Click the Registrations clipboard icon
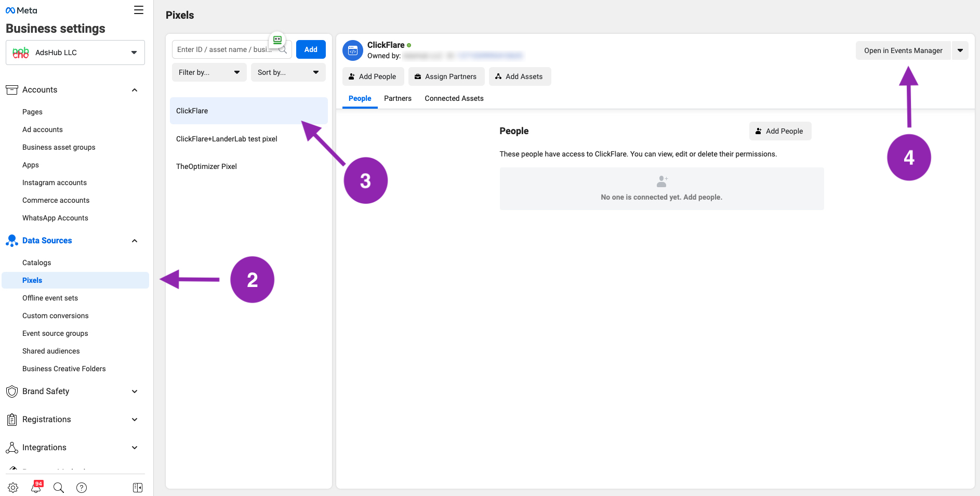The width and height of the screenshot is (980, 496). pos(12,420)
